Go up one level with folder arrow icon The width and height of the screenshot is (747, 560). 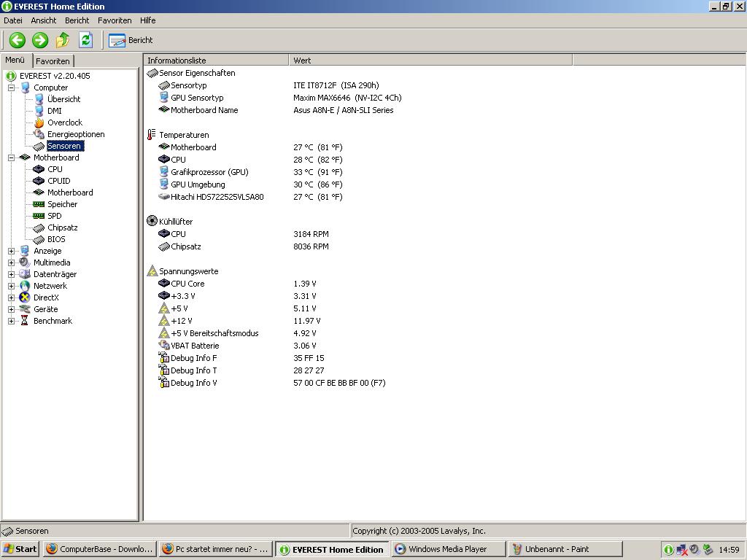click(x=63, y=40)
